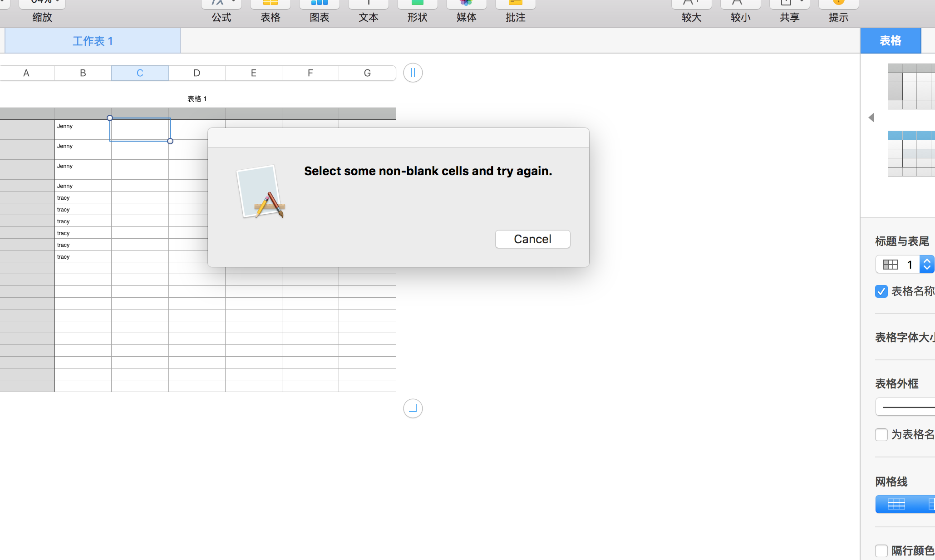Select the blue-header table style thumbnail
This screenshot has height=560, width=935.
910,153
